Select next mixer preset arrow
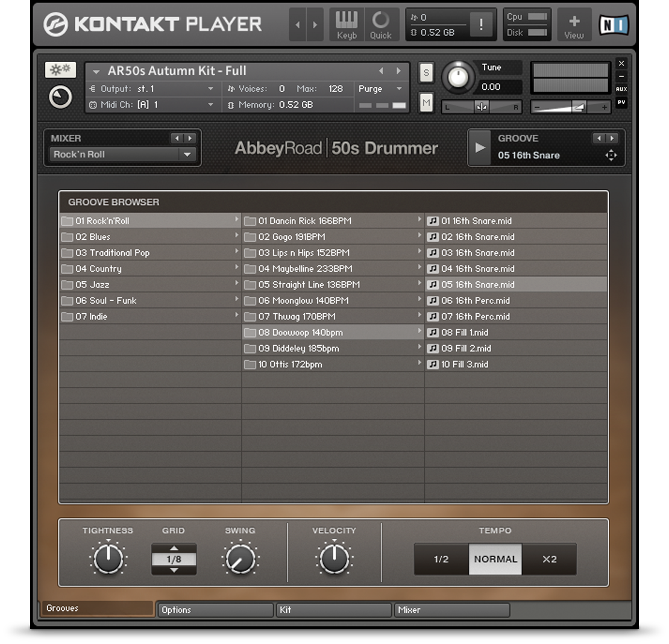 point(190,138)
